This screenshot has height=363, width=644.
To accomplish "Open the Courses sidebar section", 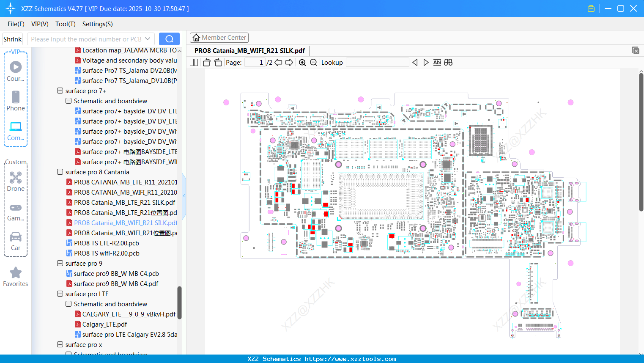I will pyautogui.click(x=16, y=71).
